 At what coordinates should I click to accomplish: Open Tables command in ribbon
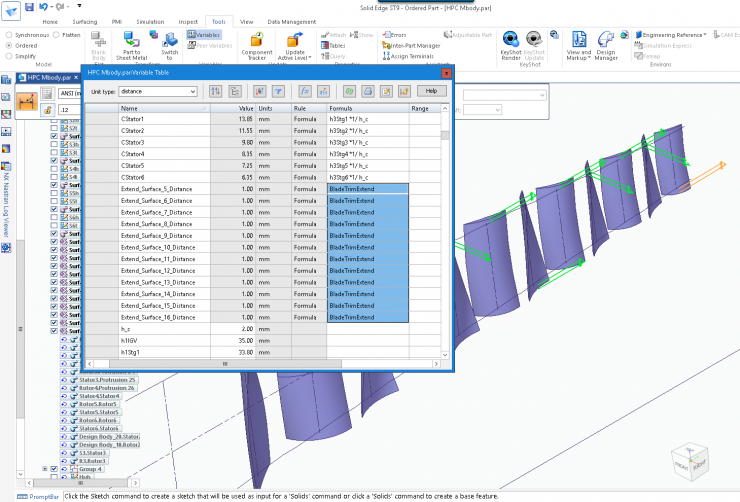click(x=333, y=46)
